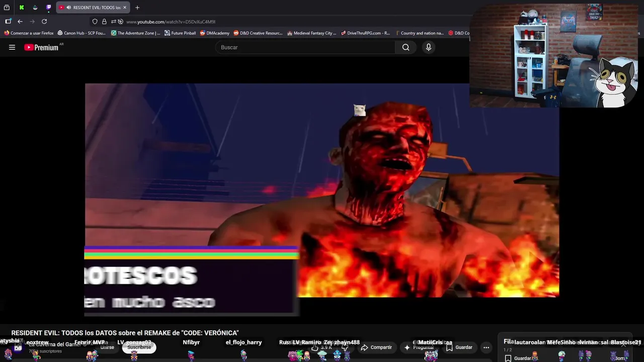Click the Compartir share button
644x362 pixels.
pyautogui.click(x=376, y=347)
